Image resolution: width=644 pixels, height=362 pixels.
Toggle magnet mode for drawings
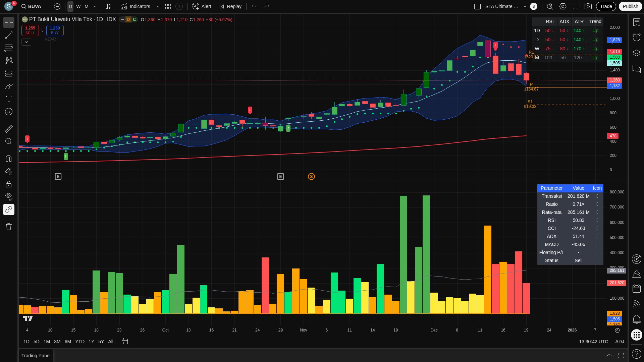point(9,158)
